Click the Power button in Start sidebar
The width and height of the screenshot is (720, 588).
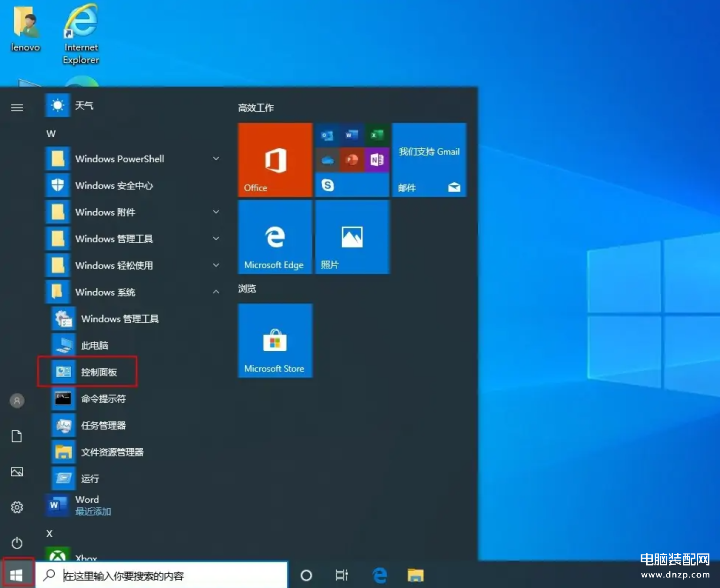[17, 543]
